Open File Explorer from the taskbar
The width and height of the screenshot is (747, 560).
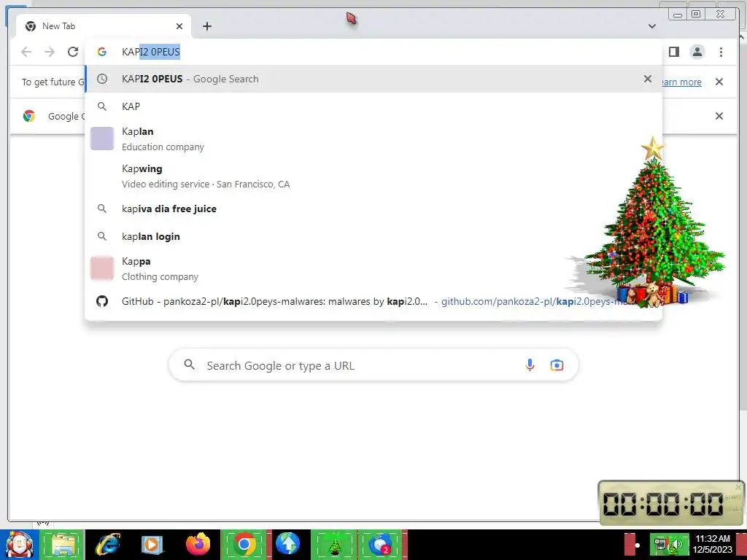(x=62, y=544)
